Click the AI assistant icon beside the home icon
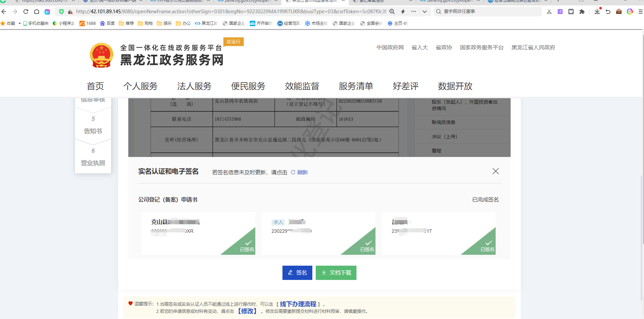 [x=47, y=12]
